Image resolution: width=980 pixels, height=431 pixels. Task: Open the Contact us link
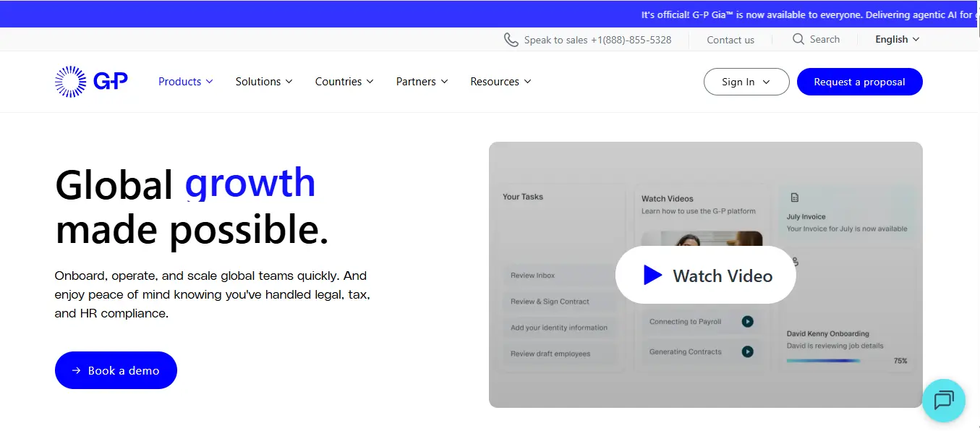pos(730,40)
